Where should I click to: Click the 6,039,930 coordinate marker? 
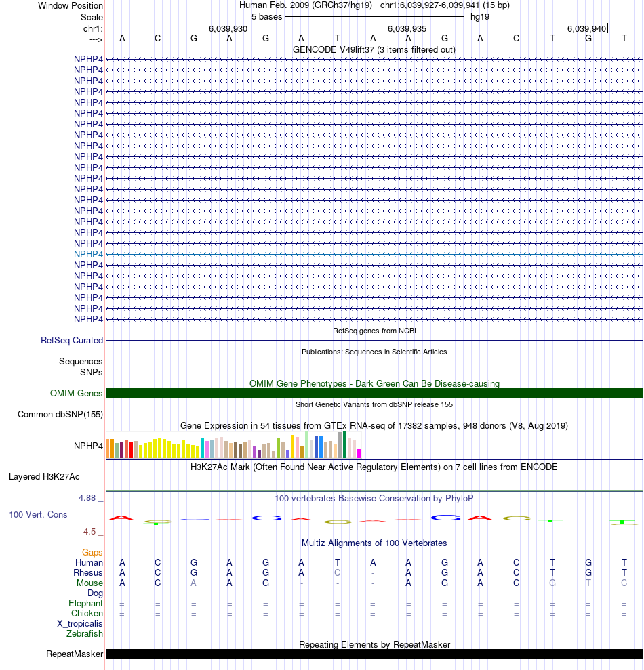pos(228,28)
